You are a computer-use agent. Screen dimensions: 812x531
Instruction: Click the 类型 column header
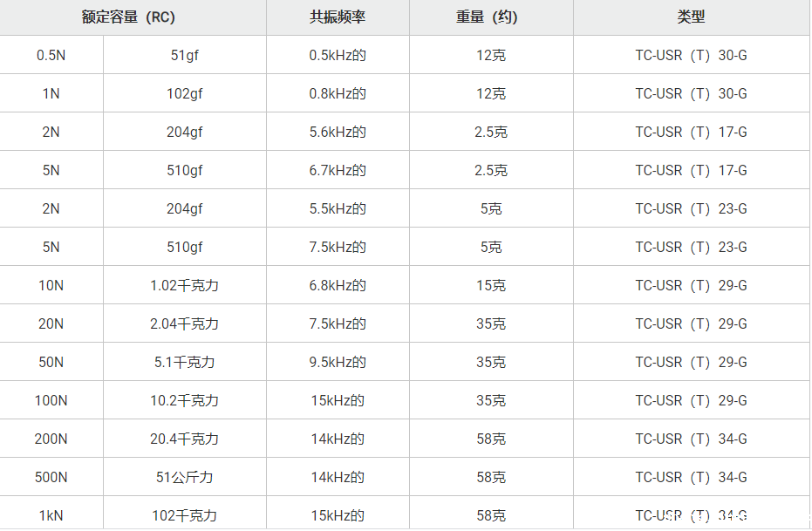[691, 17]
